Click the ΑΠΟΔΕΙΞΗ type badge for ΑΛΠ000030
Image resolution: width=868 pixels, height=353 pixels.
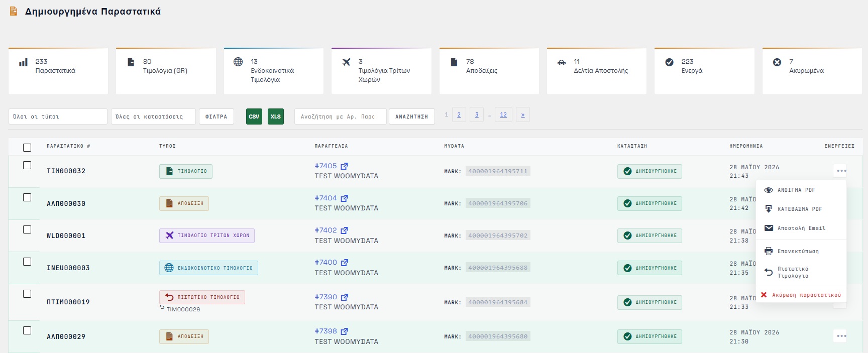pyautogui.click(x=184, y=203)
